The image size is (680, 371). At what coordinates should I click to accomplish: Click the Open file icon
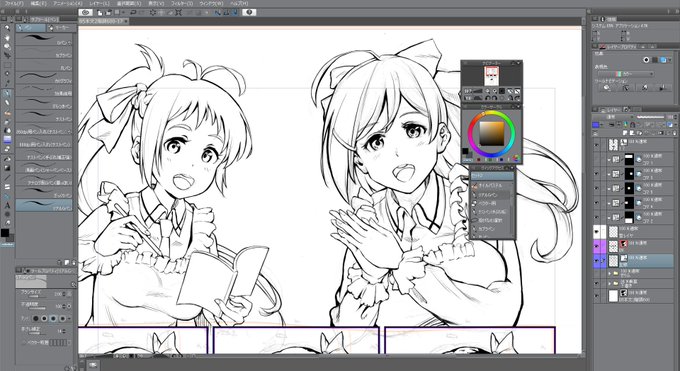108,13
